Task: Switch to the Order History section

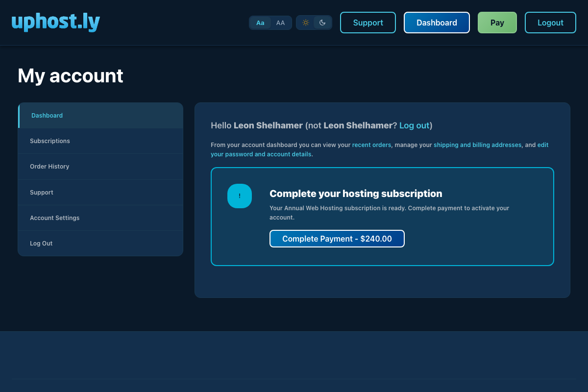Action: tap(49, 166)
